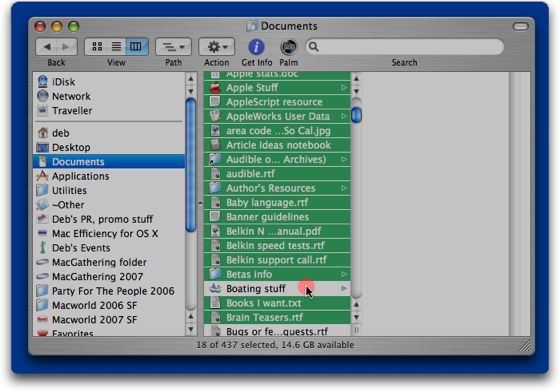Open Party For The People 2006
The image size is (560, 392).
[x=109, y=291]
